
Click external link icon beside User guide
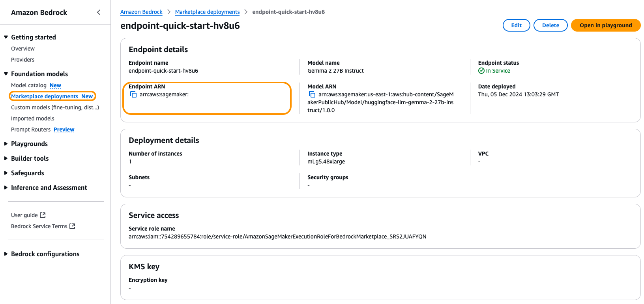43,215
